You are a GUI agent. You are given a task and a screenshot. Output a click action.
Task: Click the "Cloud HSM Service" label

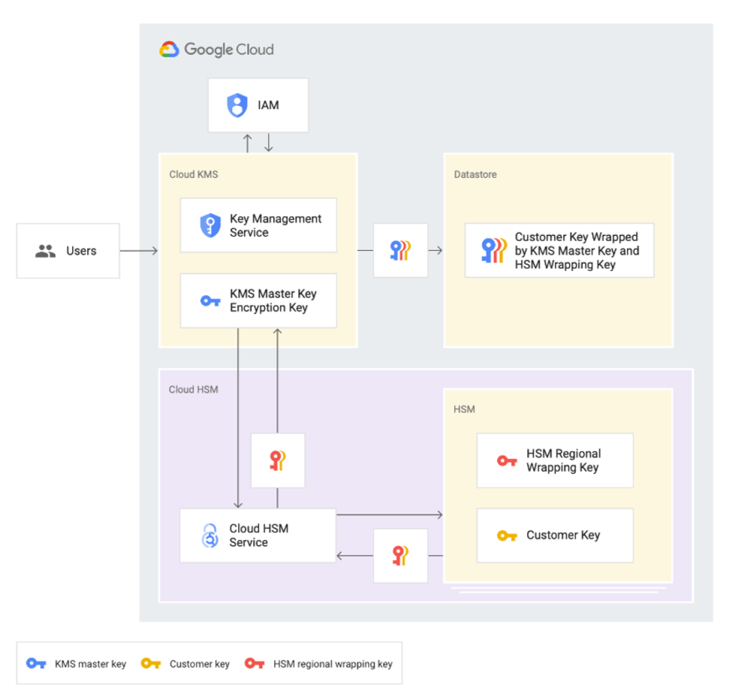coord(258,536)
